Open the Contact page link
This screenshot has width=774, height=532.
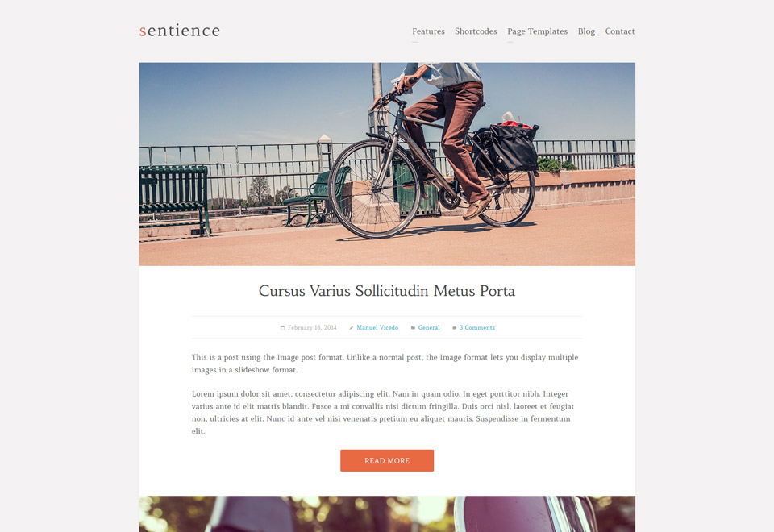click(620, 31)
